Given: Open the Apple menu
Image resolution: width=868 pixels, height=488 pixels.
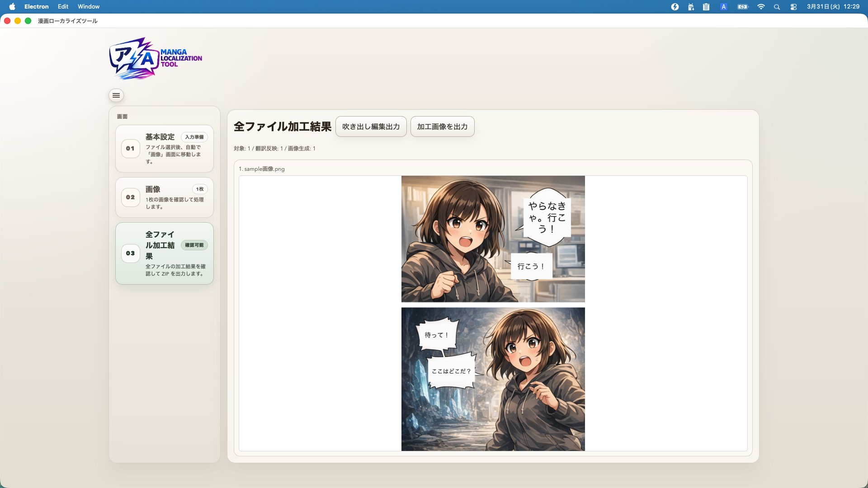Looking at the screenshot, I should (x=12, y=6).
